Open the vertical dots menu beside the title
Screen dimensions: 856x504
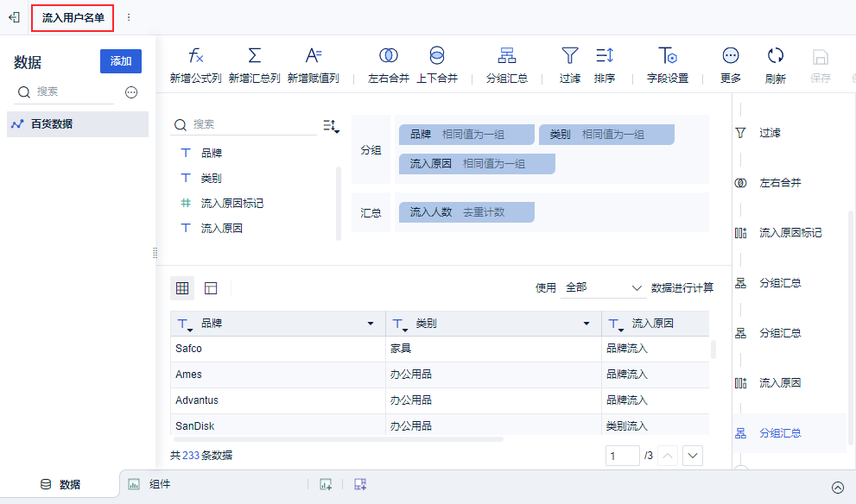point(129,17)
